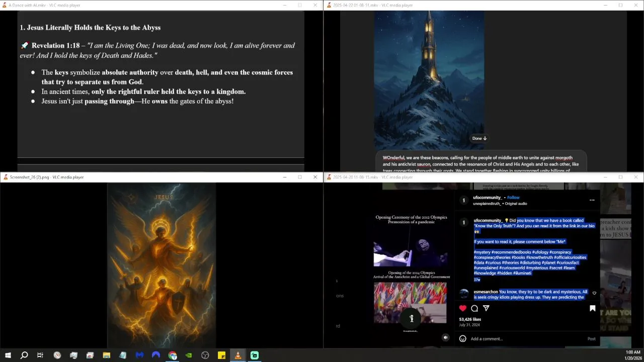Open esmesarchon's profile from the username
The image size is (644, 362).
tap(486, 292)
